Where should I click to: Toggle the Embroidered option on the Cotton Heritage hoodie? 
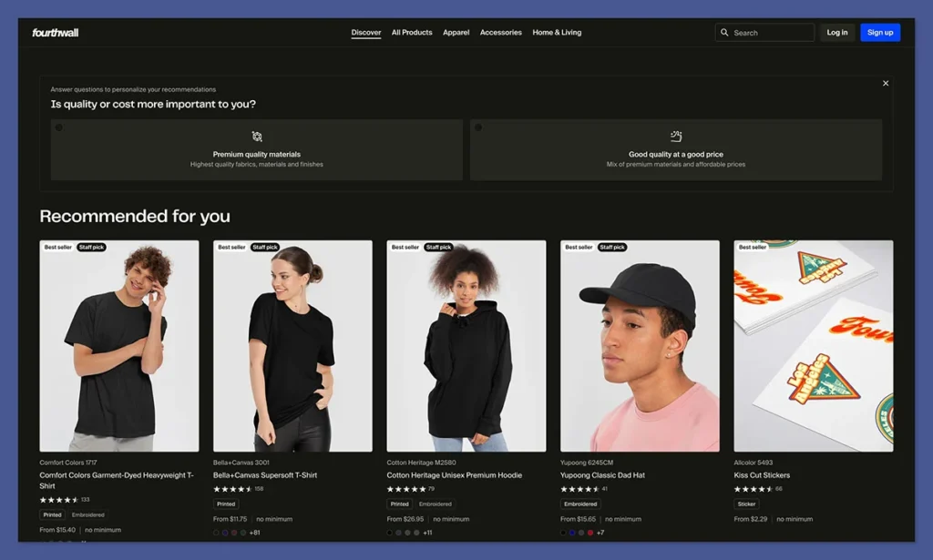click(435, 504)
